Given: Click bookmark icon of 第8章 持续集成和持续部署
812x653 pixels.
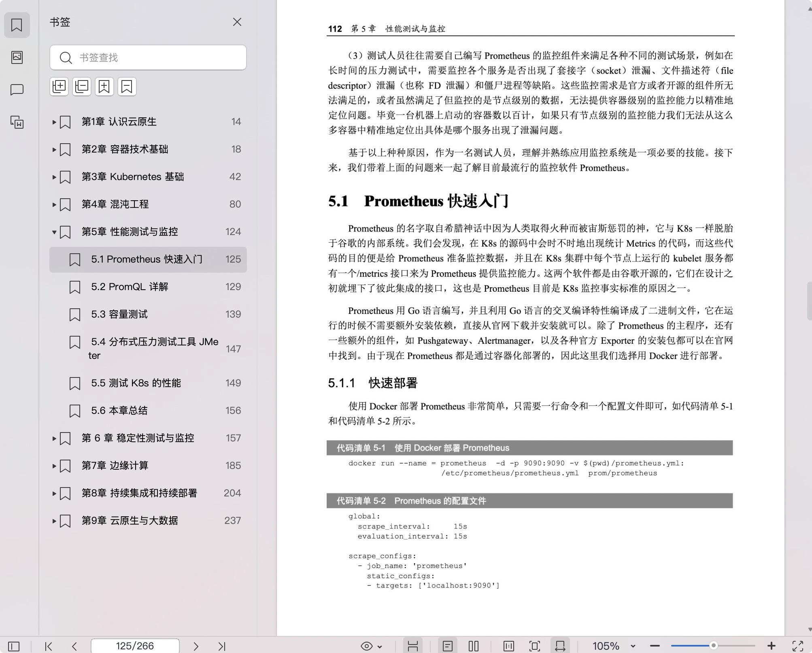Looking at the screenshot, I should pyautogui.click(x=65, y=493).
